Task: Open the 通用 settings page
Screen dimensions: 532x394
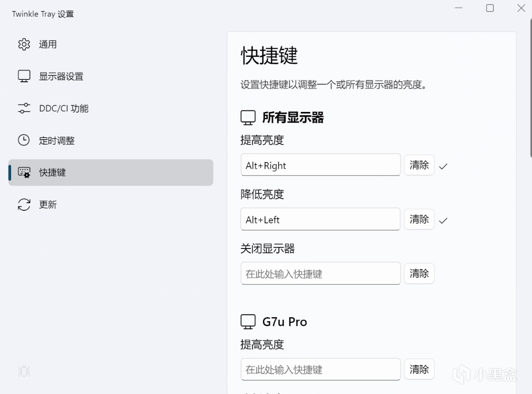Action: 48,44
